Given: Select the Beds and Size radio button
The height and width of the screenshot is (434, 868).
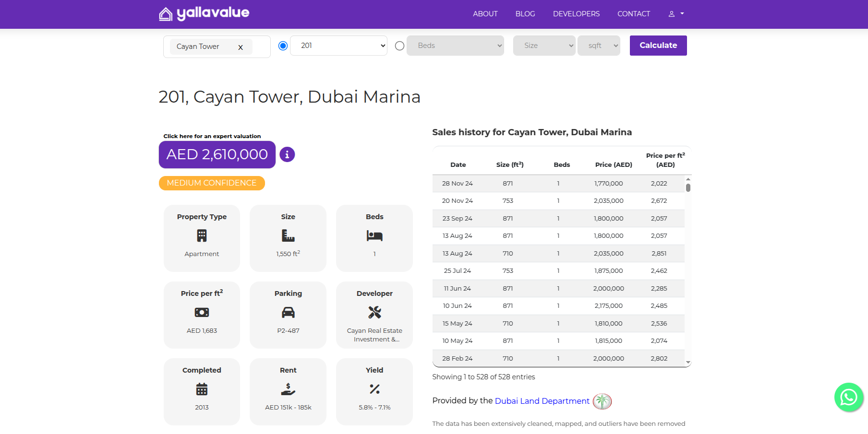Looking at the screenshot, I should 399,46.
